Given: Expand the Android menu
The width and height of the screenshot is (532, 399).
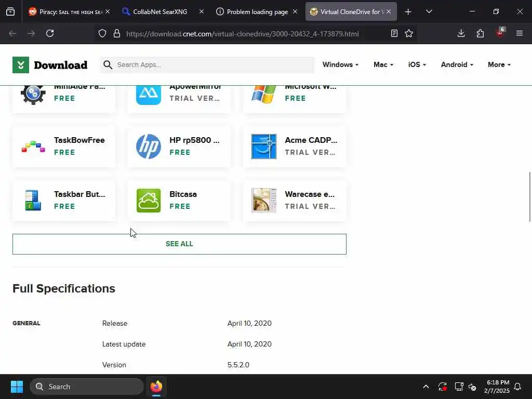Looking at the screenshot, I should [x=457, y=64].
